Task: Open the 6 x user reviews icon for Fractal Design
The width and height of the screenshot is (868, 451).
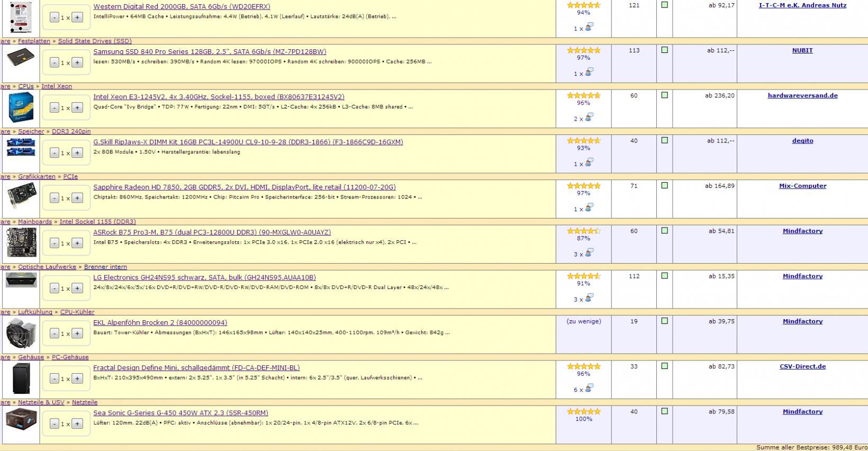Action: (x=590, y=387)
